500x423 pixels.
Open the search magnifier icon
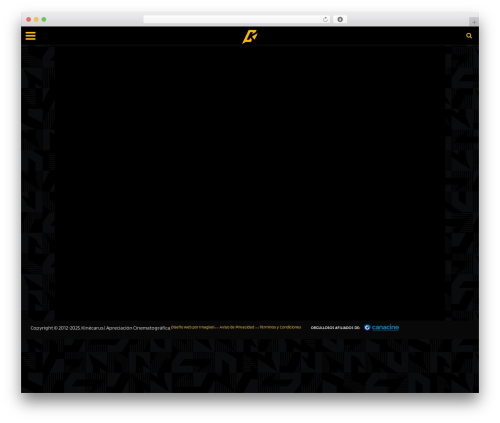469,36
